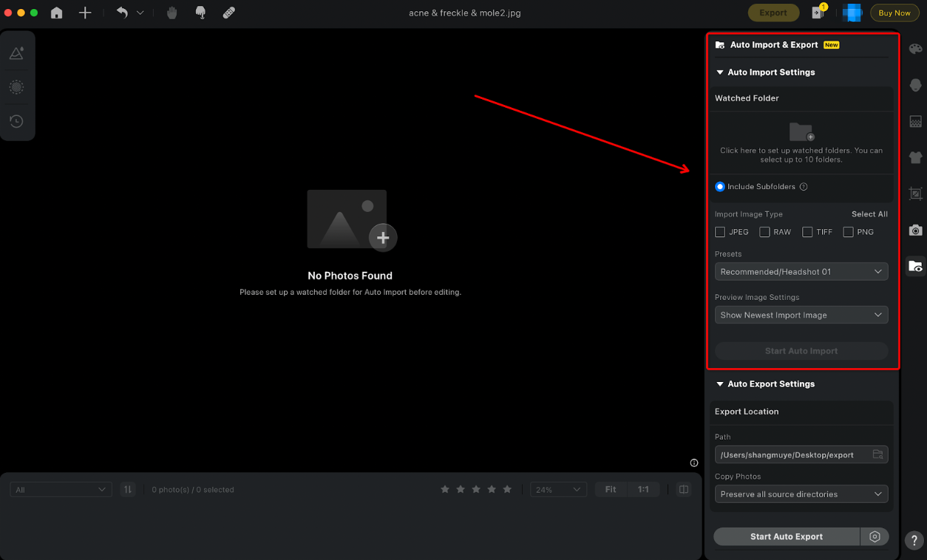Give a five-star rating using the last star

click(507, 489)
